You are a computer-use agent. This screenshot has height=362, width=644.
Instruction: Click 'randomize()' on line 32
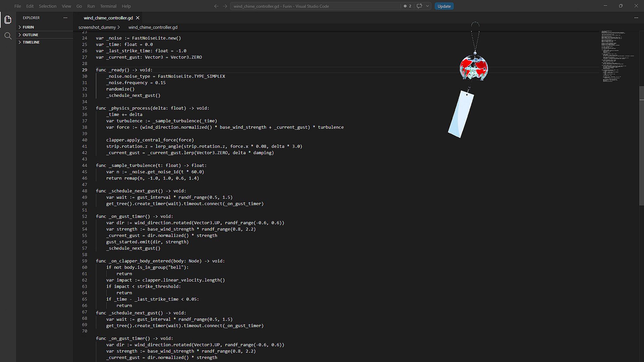click(x=120, y=89)
